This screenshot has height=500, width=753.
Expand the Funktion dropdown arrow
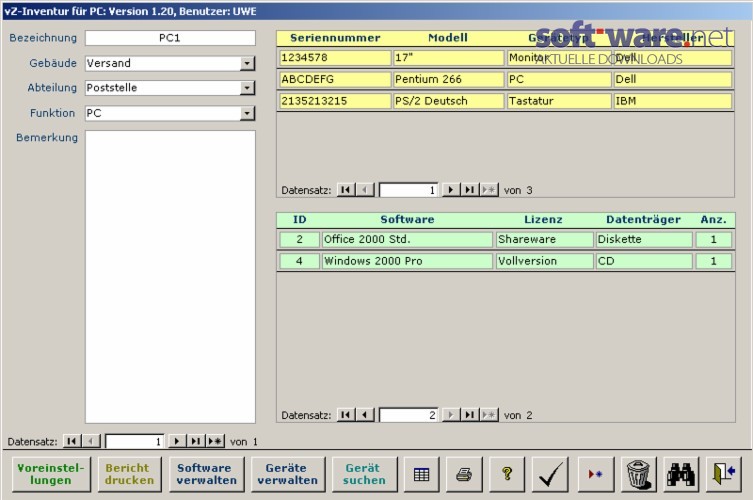coord(247,113)
